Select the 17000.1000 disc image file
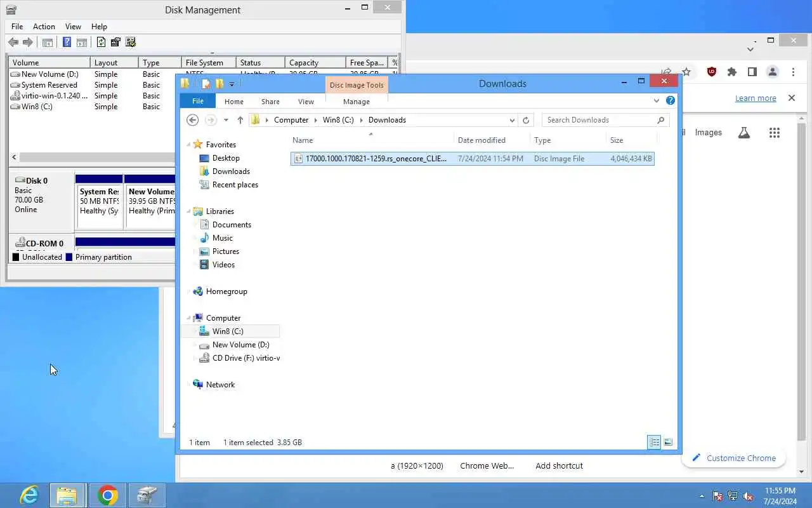The width and height of the screenshot is (812, 508). tap(473, 159)
